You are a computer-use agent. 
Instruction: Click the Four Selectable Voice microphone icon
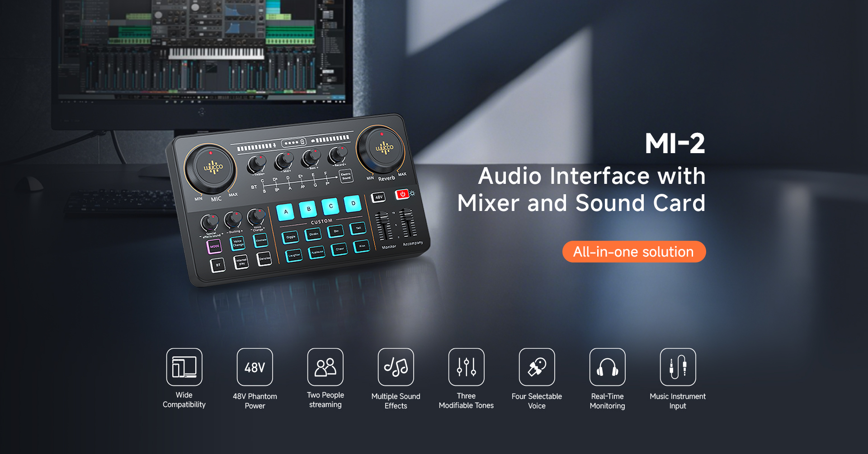click(x=537, y=367)
